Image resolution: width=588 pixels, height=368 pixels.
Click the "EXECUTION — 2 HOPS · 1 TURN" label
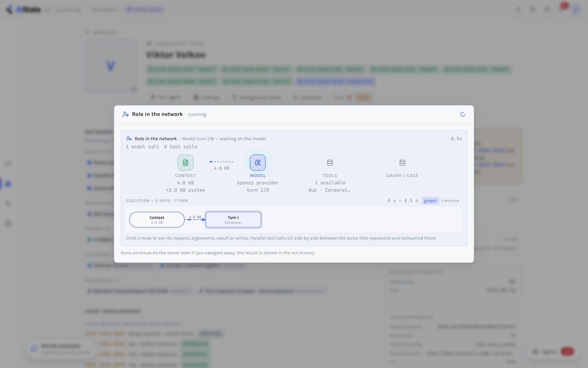click(157, 201)
